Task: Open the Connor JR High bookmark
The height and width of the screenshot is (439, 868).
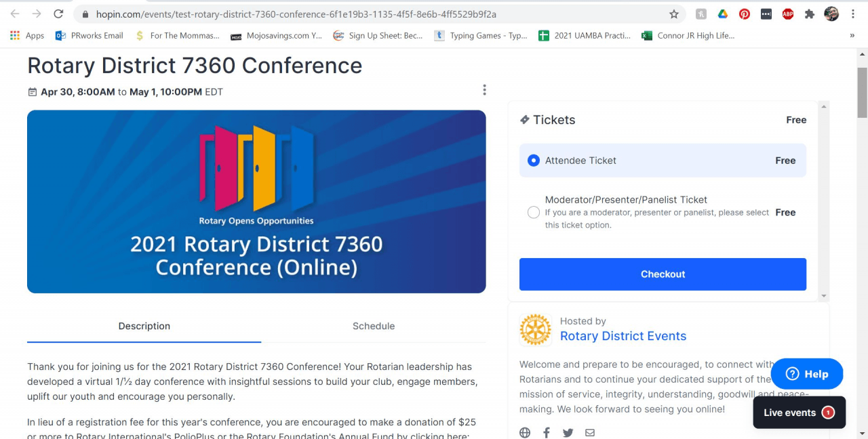Action: (688, 36)
